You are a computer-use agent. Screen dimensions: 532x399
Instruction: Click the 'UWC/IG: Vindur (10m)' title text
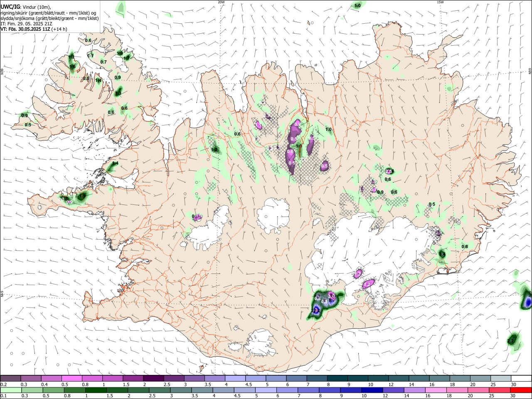(x=25, y=7)
